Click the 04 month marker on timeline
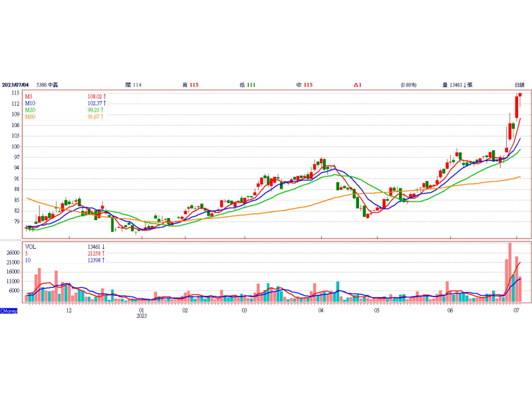 pyautogui.click(x=321, y=311)
